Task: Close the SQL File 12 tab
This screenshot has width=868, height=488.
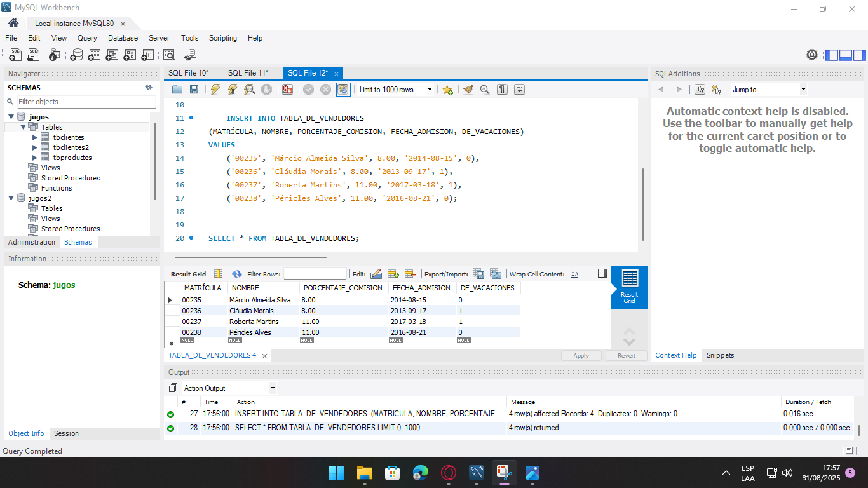Action: (x=337, y=74)
